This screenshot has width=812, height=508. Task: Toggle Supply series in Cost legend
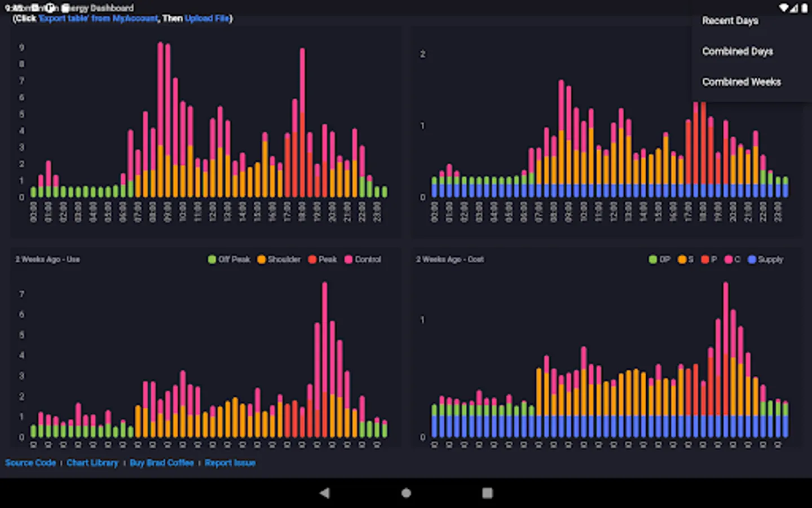766,260
